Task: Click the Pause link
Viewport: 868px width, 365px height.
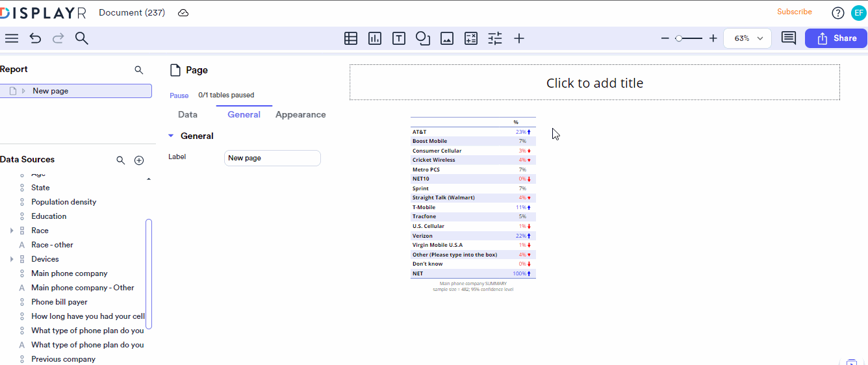Action: point(179,95)
